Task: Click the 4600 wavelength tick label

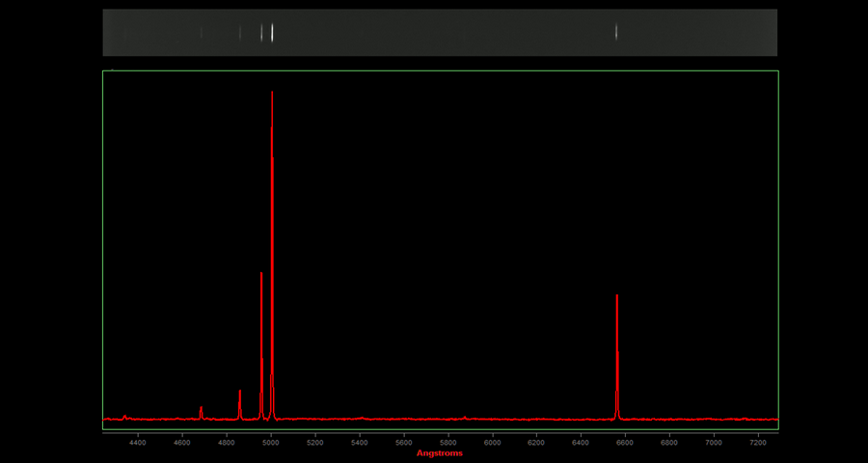Action: tap(182, 442)
